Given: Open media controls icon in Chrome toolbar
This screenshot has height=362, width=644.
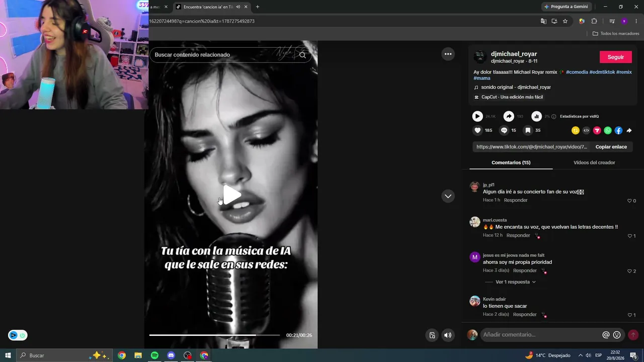Looking at the screenshot, I should (612, 21).
